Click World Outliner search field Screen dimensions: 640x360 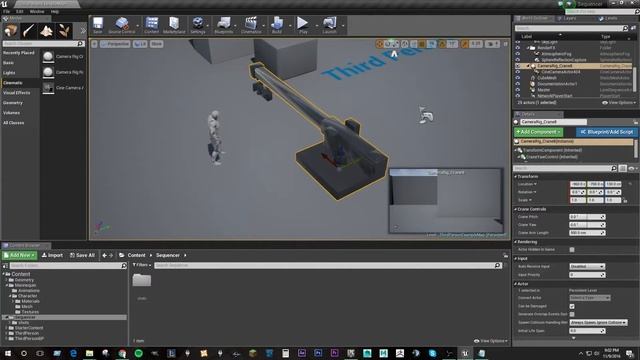[x=571, y=28]
